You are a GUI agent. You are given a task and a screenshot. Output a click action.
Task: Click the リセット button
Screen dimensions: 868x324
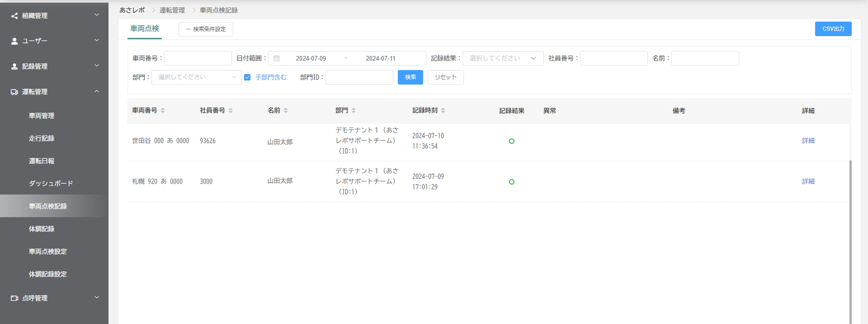click(445, 77)
